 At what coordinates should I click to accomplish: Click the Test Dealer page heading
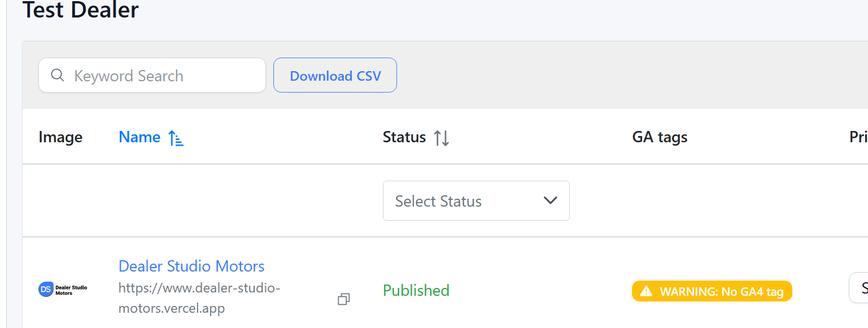pos(81,10)
